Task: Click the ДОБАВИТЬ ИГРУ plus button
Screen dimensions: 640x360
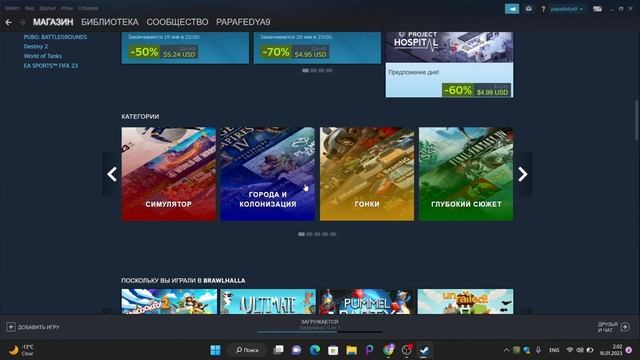Action: pos(33,327)
